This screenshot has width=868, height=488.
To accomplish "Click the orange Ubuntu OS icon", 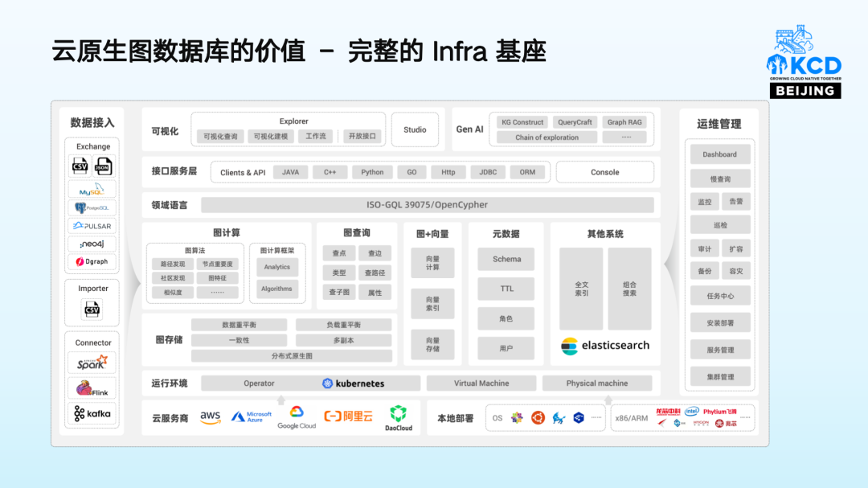I will point(538,417).
